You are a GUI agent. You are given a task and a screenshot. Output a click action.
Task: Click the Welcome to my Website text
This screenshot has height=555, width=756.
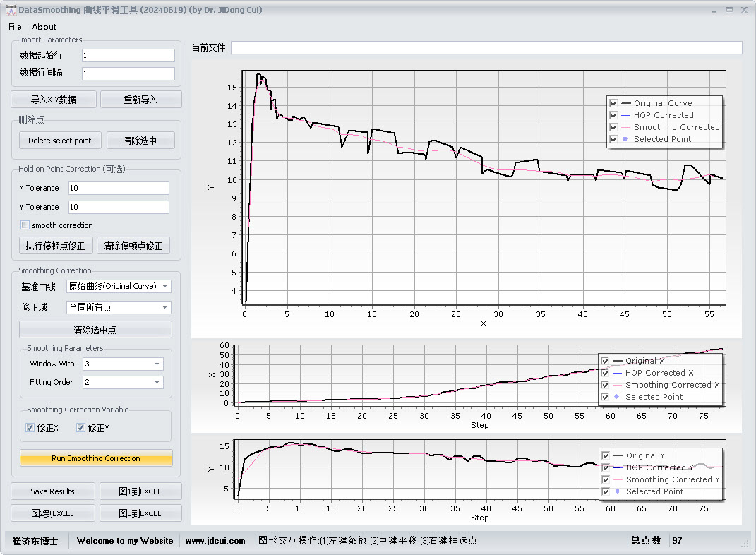click(x=125, y=541)
